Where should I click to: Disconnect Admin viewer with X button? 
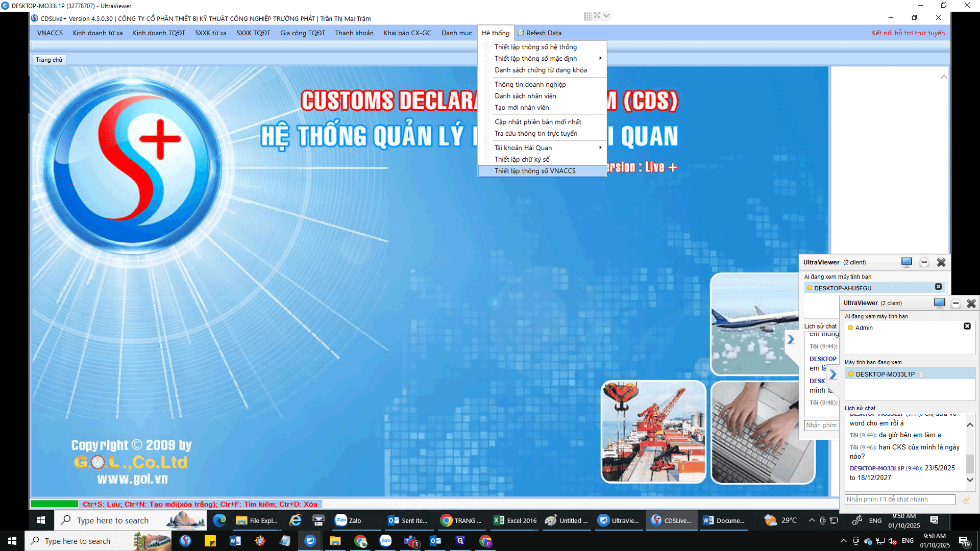(967, 326)
